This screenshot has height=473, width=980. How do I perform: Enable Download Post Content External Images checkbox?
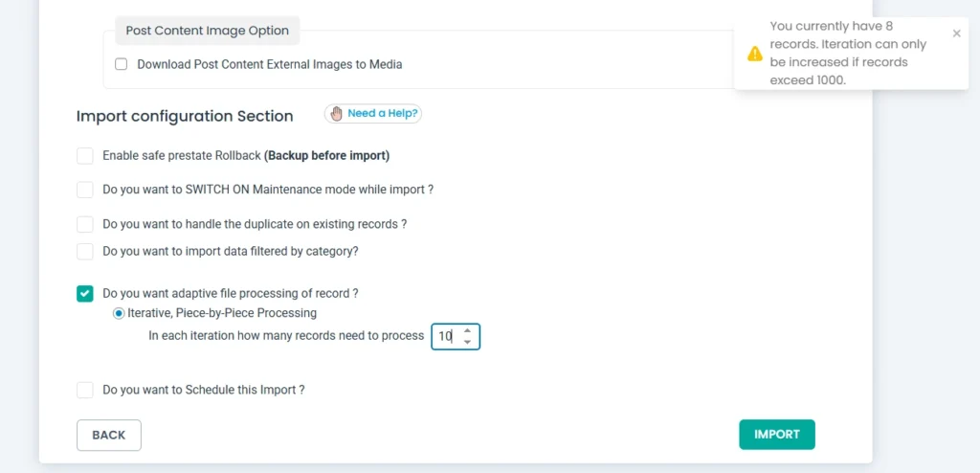coord(122,65)
